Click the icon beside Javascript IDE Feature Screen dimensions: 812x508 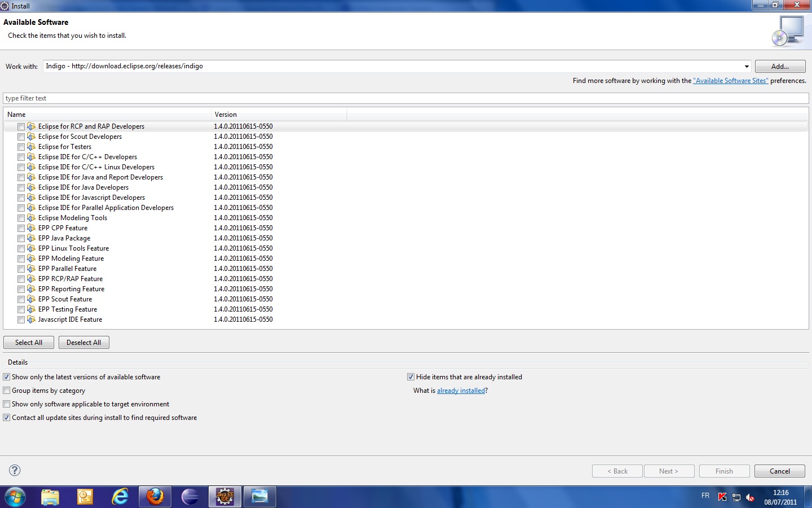coord(32,319)
